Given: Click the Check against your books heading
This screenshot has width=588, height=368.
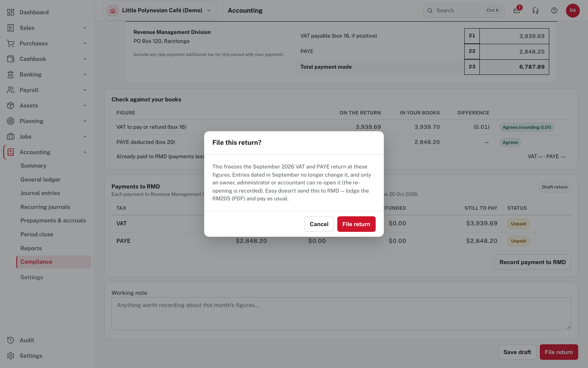Looking at the screenshot, I should click(x=146, y=100).
